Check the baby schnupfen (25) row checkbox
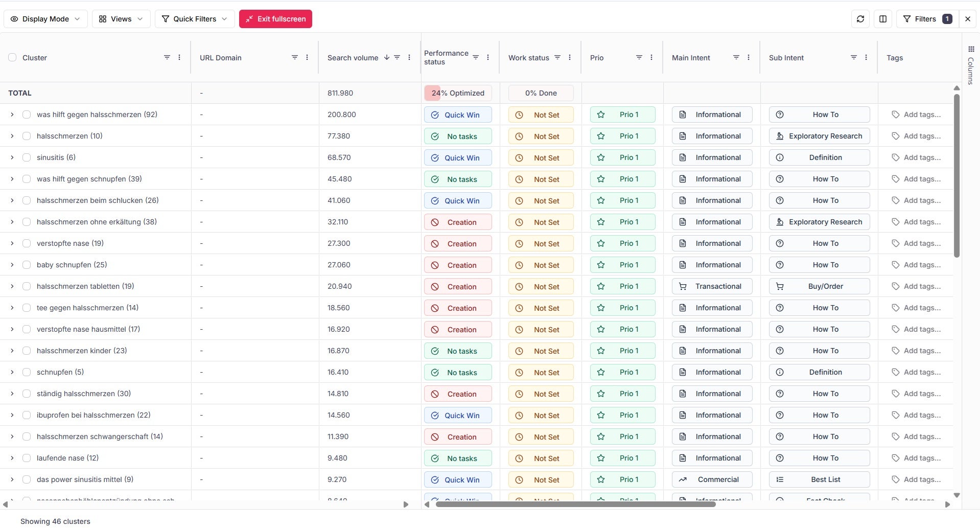Screen dimensions: 980x528 [x=27, y=265]
